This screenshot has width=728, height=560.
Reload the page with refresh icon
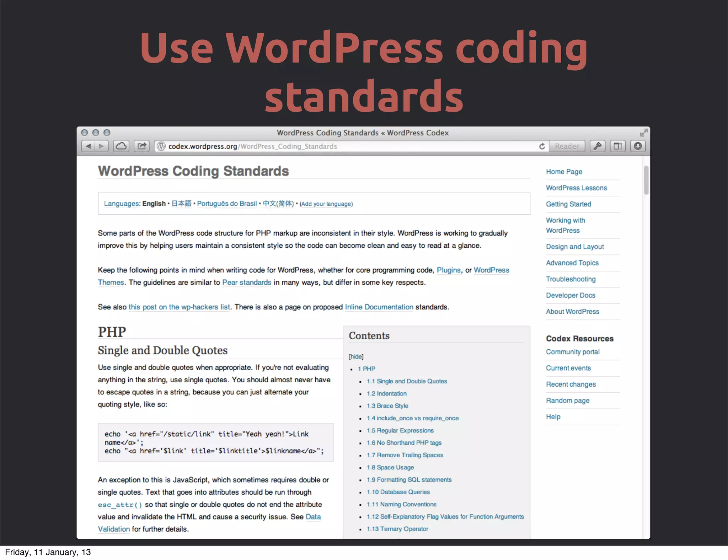[542, 146]
